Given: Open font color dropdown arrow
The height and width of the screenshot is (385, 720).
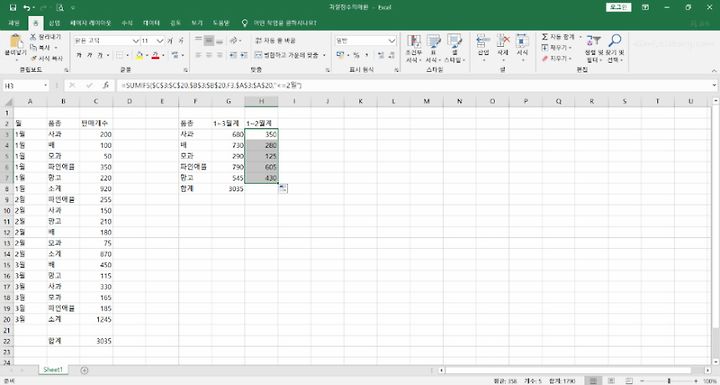Looking at the screenshot, I should [163, 55].
